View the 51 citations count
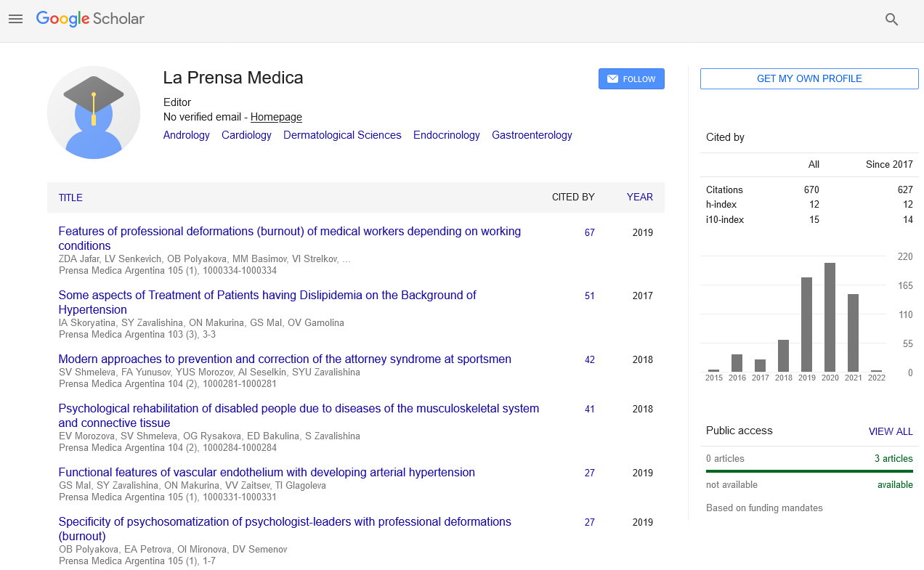Image resolution: width=924 pixels, height=570 pixels. coord(590,296)
